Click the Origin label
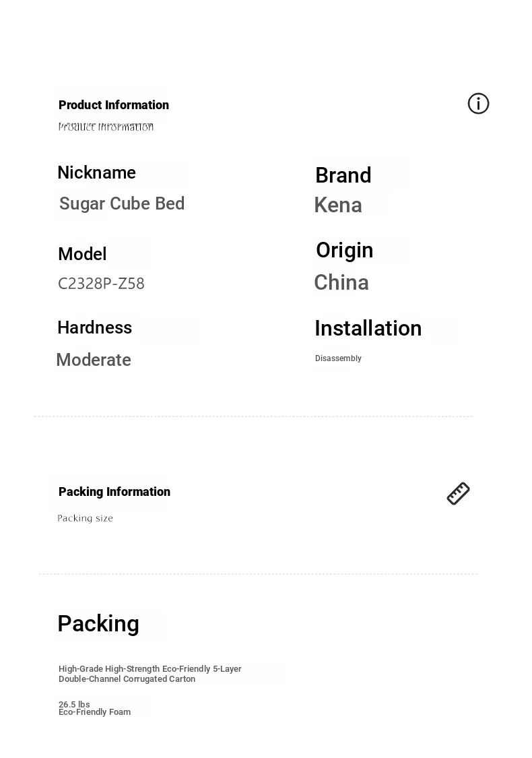This screenshot has height=758, width=532. point(345,251)
